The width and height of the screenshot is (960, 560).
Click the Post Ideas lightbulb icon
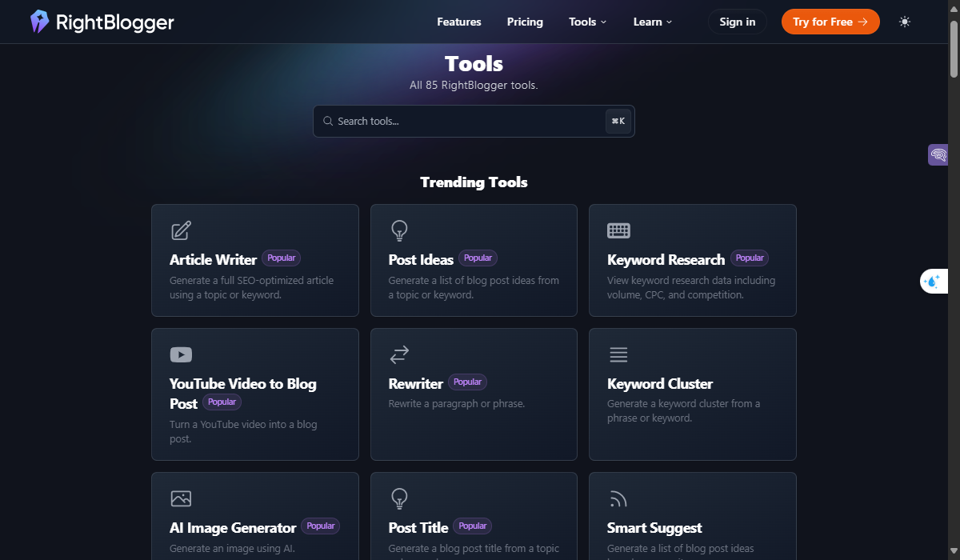tap(399, 231)
